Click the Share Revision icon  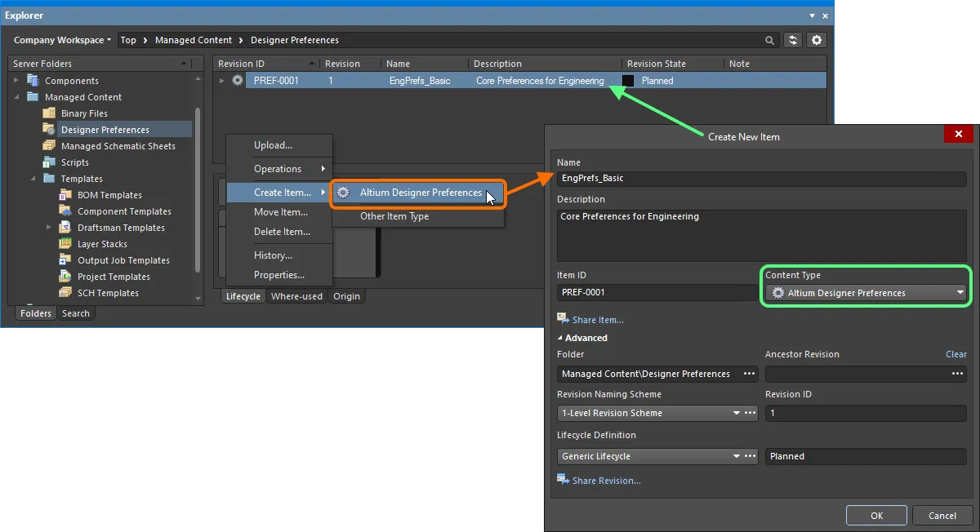[563, 479]
